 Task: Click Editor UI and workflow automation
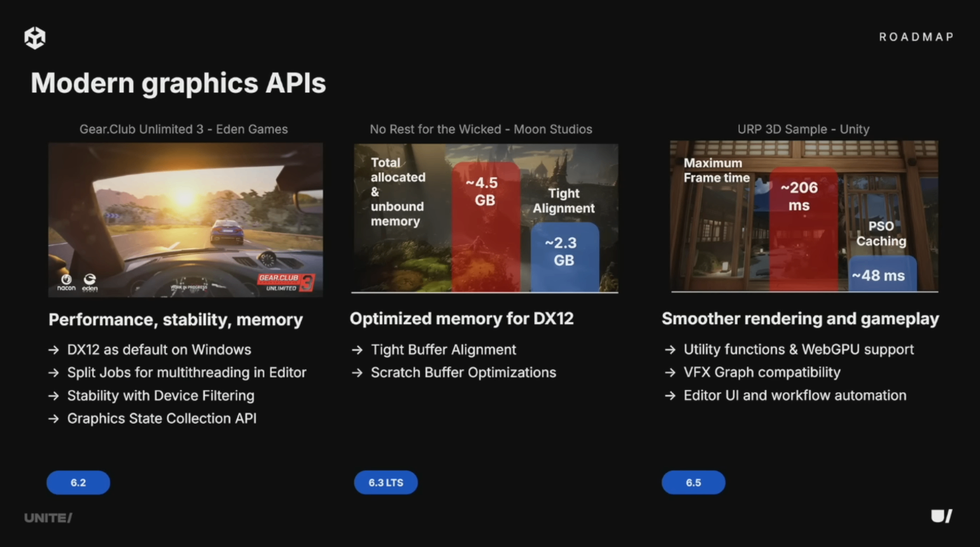pos(795,396)
